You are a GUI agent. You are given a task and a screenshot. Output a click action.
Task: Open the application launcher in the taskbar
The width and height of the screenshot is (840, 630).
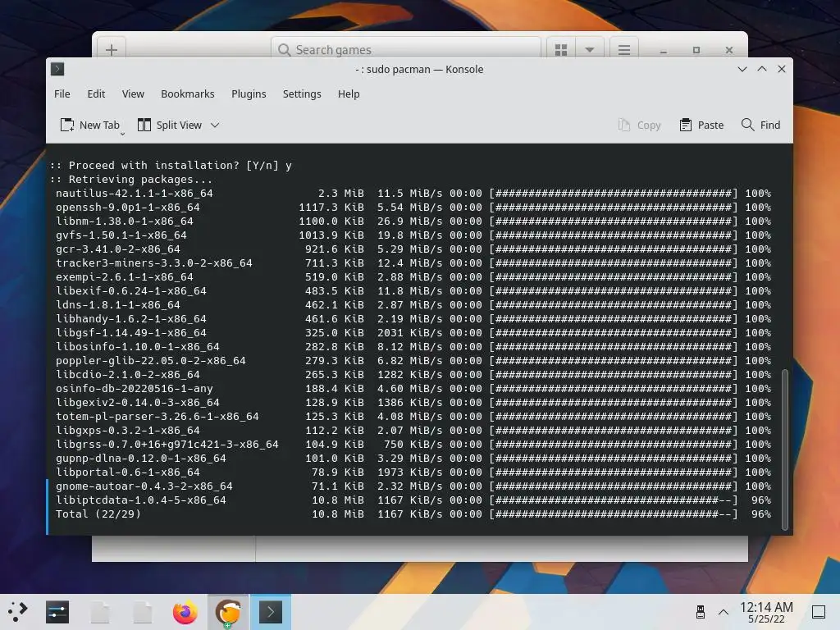tap(17, 612)
